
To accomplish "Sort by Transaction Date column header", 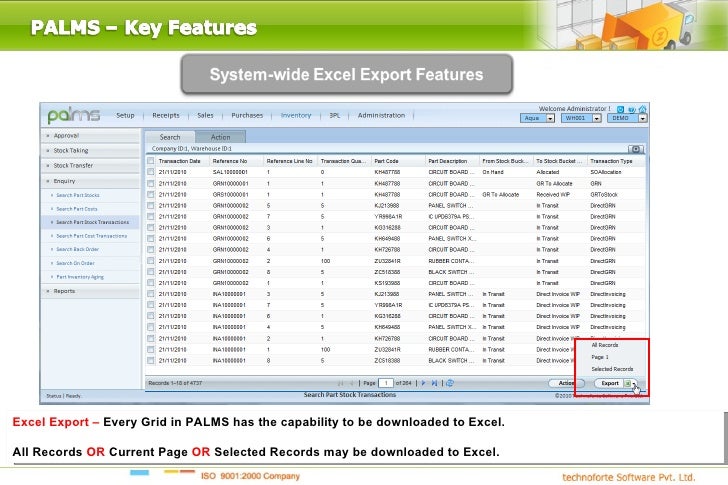I will [x=179, y=161].
